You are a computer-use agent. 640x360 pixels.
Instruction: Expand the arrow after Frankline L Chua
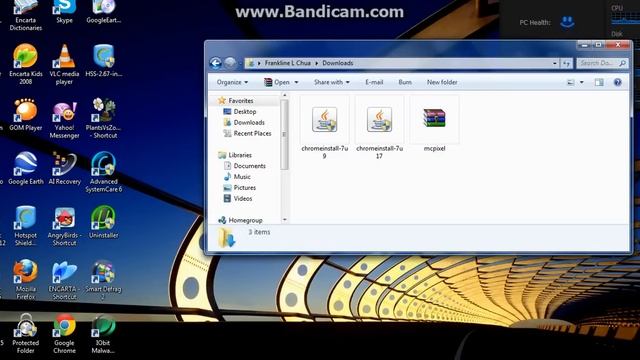(x=316, y=63)
